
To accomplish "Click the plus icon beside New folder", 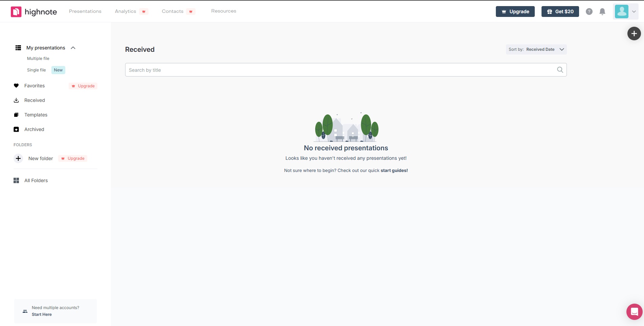I will (x=18, y=158).
